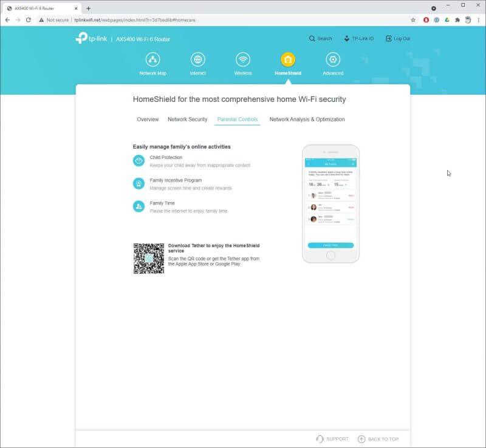Open a new browser tab
Screen dimensions: 486x448
click(x=88, y=8)
